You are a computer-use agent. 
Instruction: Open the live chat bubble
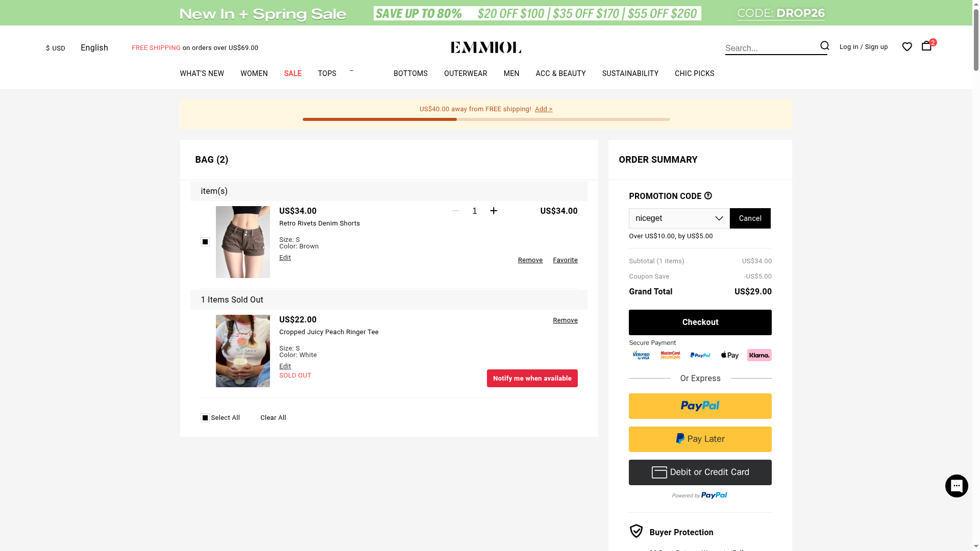(957, 486)
